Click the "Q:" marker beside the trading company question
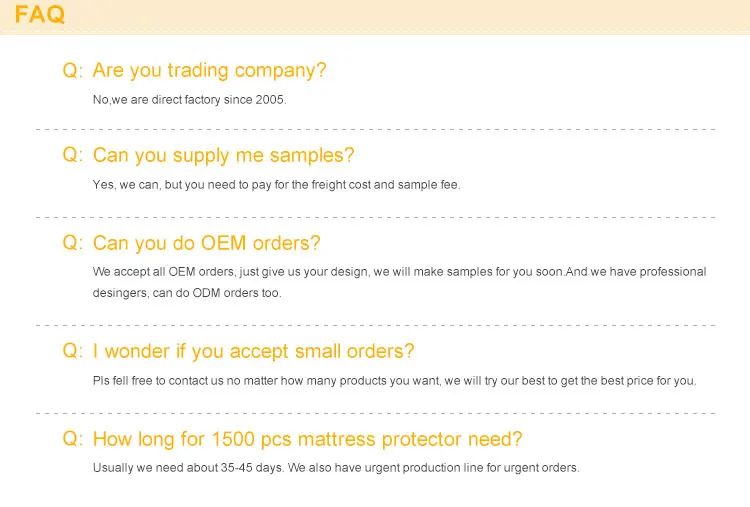This screenshot has width=750, height=507. pyautogui.click(x=72, y=71)
